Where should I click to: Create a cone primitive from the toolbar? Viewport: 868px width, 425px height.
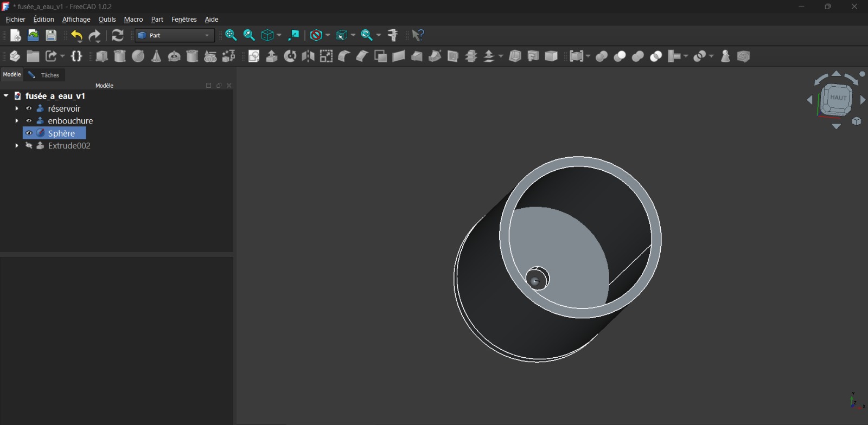(x=156, y=56)
